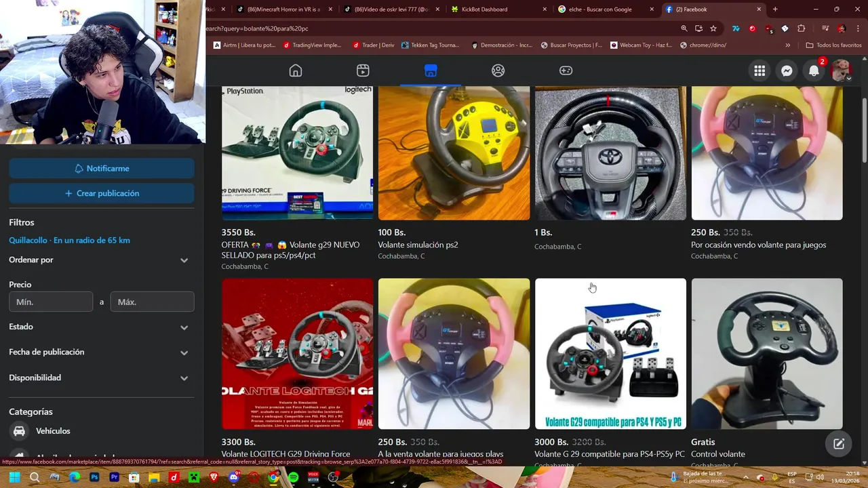Open Discord from the taskbar
Image resolution: width=868 pixels, height=488 pixels.
pyautogui.click(x=234, y=477)
